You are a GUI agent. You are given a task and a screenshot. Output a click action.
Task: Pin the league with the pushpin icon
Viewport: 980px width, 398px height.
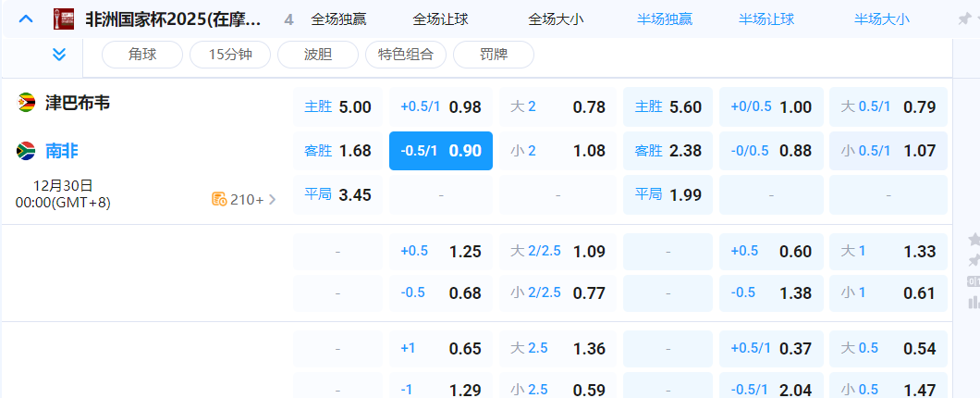point(963,19)
